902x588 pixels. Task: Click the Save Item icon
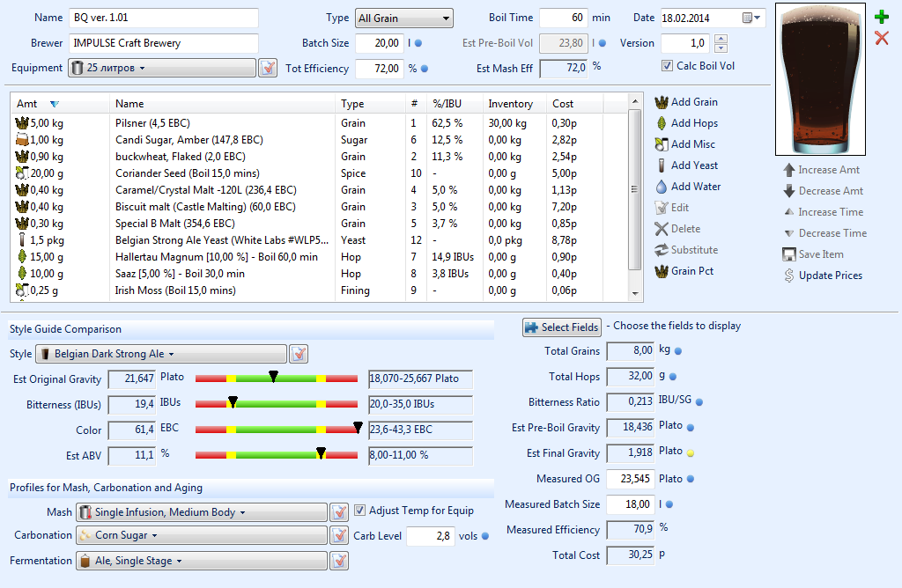789,254
